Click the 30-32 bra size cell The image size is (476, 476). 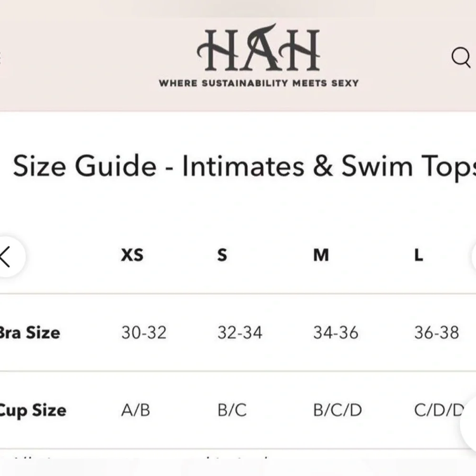[x=144, y=333]
